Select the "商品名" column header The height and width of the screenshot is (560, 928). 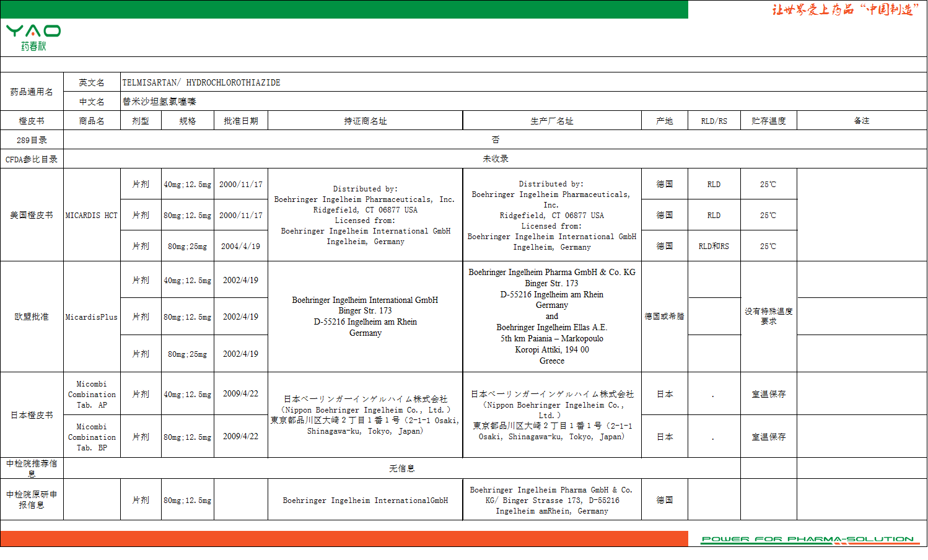pyautogui.click(x=92, y=121)
